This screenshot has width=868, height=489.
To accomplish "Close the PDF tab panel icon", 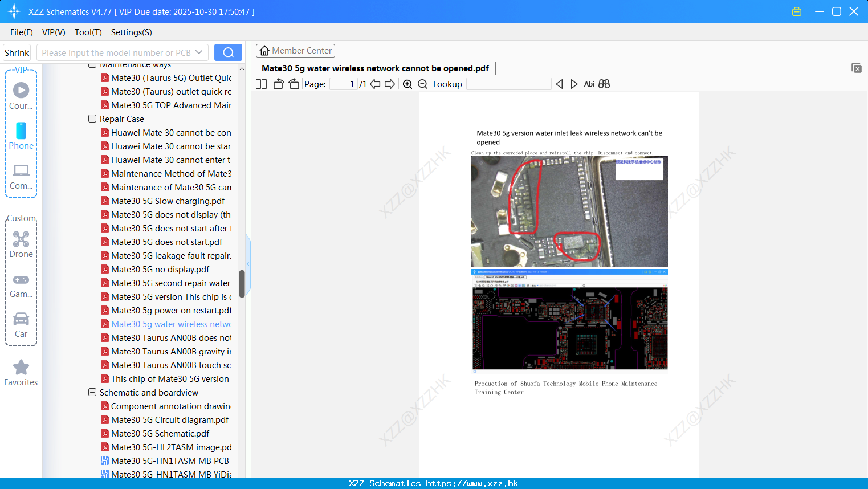I will 856,68.
